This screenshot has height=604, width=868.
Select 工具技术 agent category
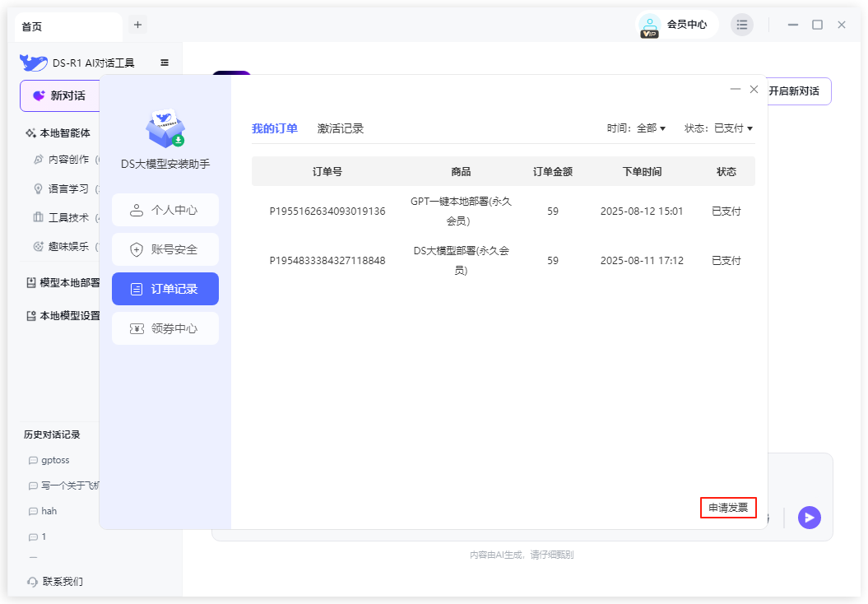[x=67, y=217]
